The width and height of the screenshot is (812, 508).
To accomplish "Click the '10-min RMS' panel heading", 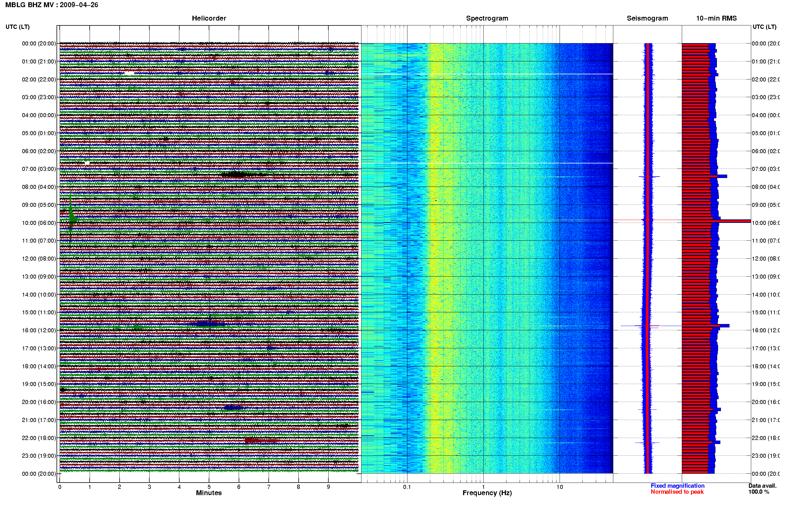I will tap(716, 19).
